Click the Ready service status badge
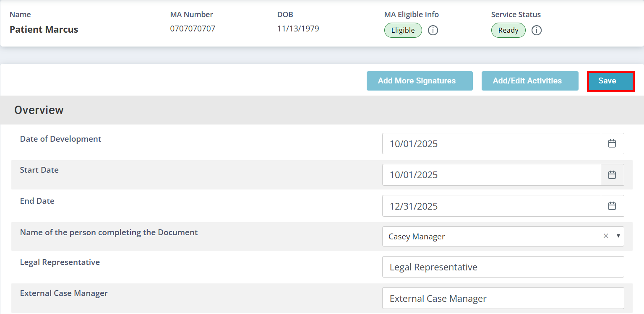This screenshot has width=644, height=314. pyautogui.click(x=508, y=31)
